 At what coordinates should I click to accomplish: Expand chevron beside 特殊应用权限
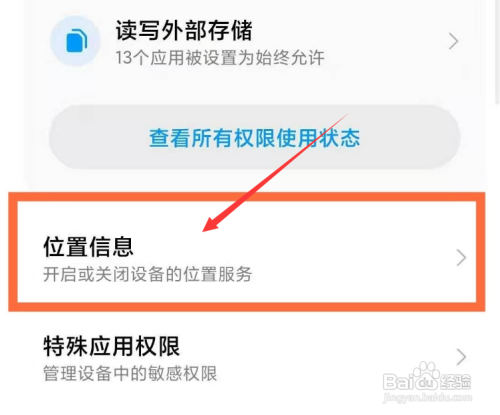(461, 357)
